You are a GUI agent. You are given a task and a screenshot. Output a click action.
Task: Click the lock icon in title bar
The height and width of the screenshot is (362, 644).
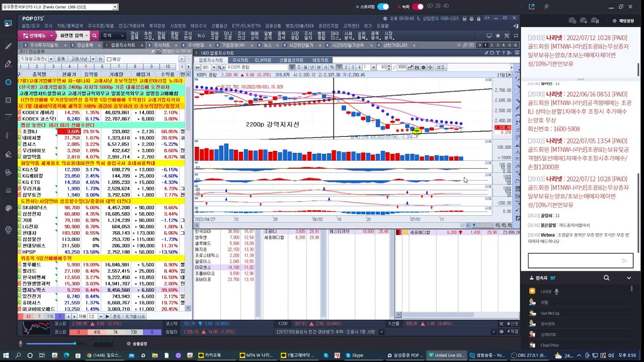[x=479, y=18]
